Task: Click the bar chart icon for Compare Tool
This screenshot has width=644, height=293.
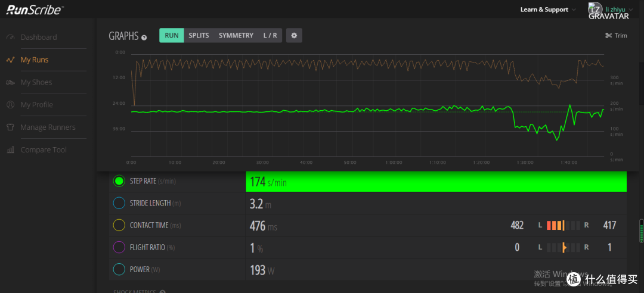Action: [x=11, y=150]
